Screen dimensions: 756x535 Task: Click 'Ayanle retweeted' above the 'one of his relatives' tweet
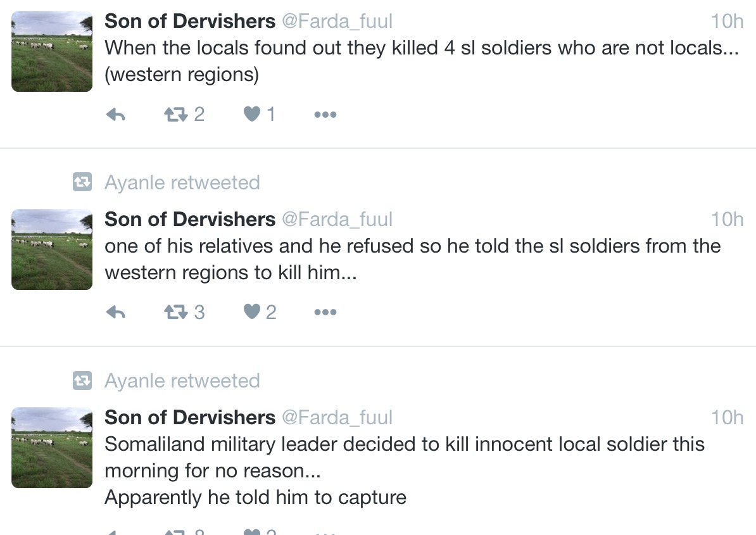pos(182,183)
